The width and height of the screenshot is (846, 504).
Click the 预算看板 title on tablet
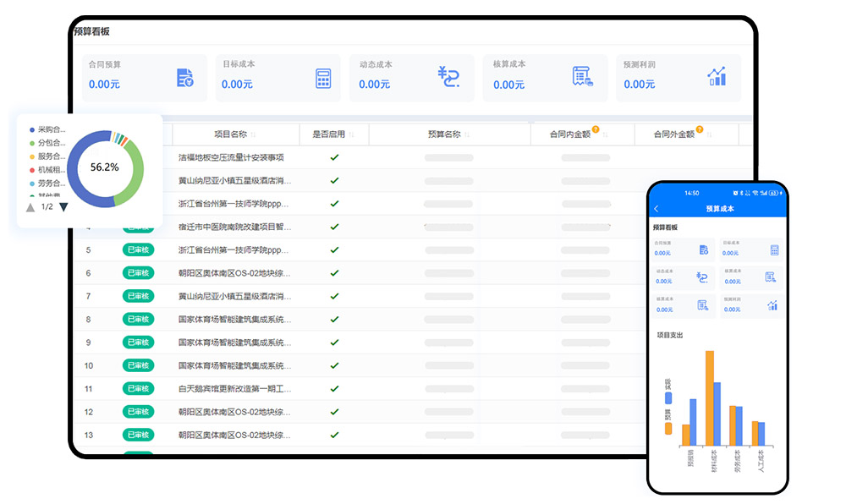(x=91, y=31)
